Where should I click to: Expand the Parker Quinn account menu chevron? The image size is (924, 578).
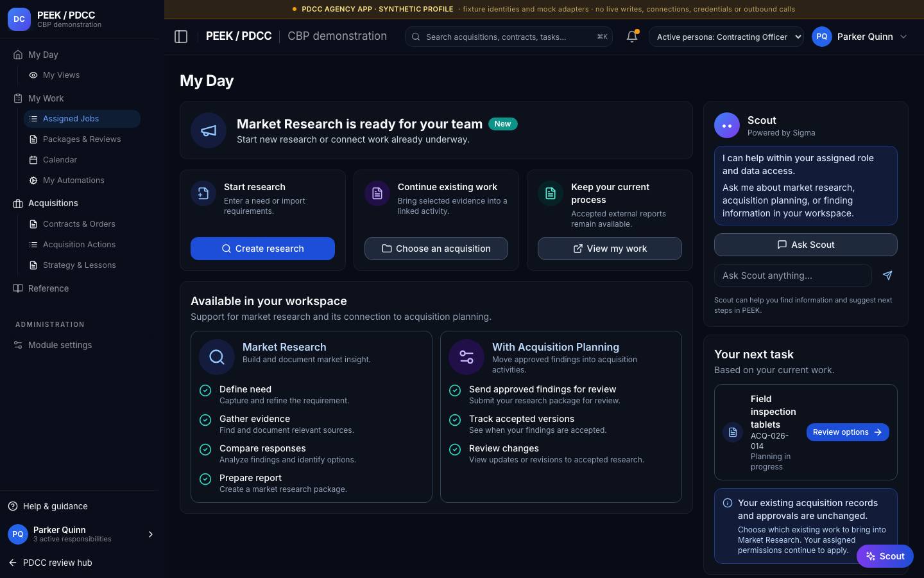pos(903,37)
